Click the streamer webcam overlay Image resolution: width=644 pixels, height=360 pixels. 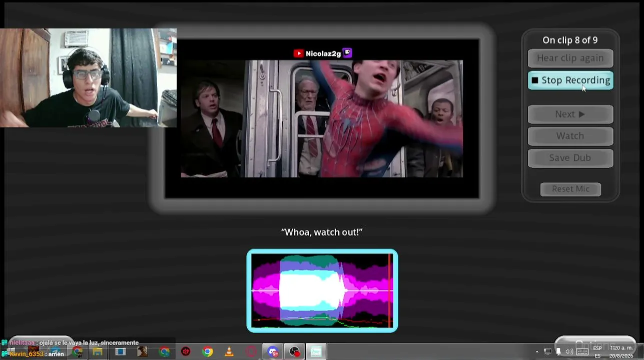pyautogui.click(x=88, y=77)
